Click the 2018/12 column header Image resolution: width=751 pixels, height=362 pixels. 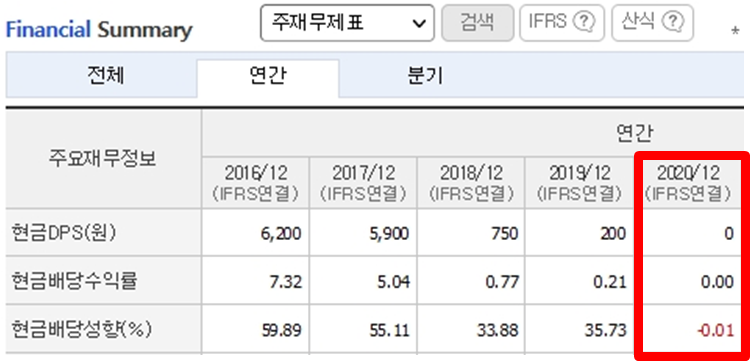click(x=471, y=182)
